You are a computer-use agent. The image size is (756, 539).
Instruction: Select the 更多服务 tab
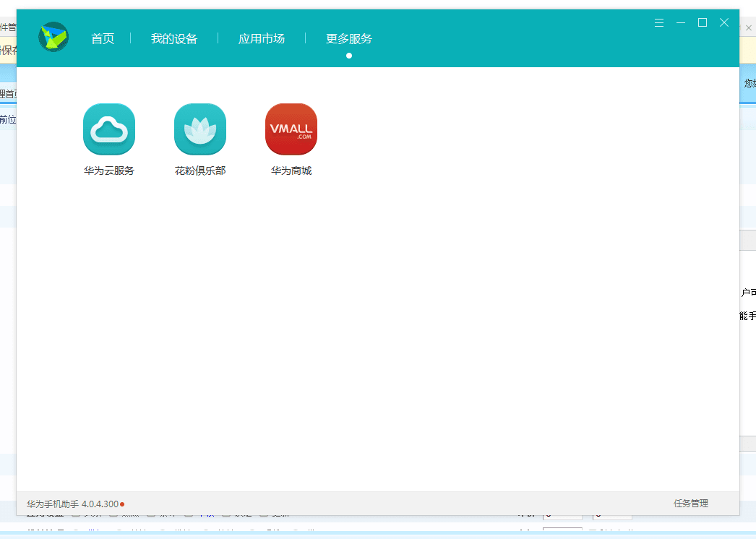(349, 38)
